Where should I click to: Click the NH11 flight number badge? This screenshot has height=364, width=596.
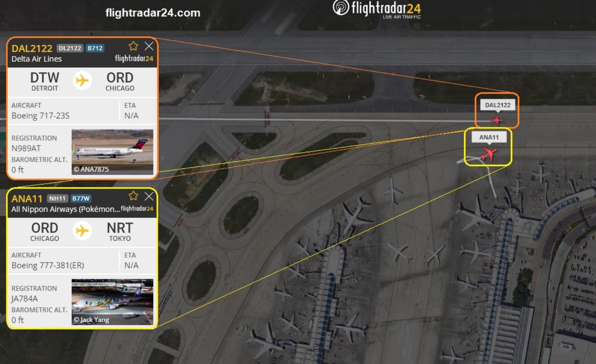(57, 198)
